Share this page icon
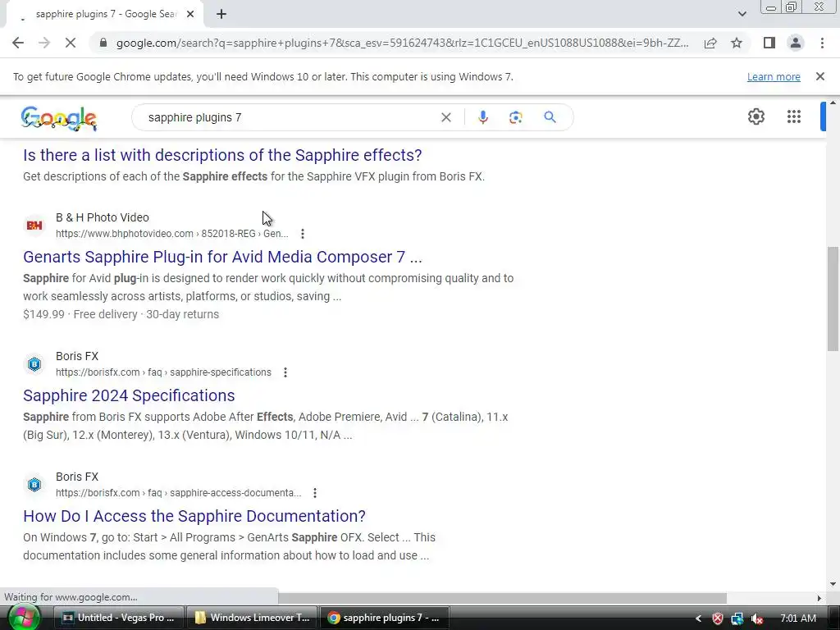The image size is (840, 630). pos(710,43)
